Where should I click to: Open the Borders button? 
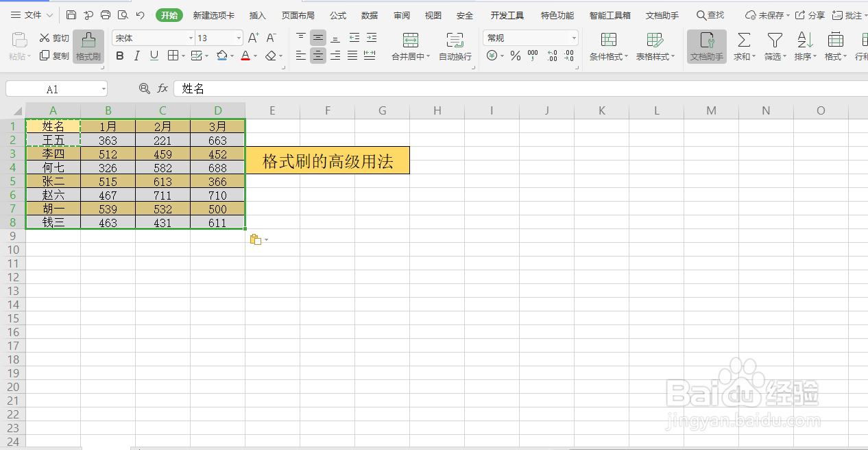[173, 56]
